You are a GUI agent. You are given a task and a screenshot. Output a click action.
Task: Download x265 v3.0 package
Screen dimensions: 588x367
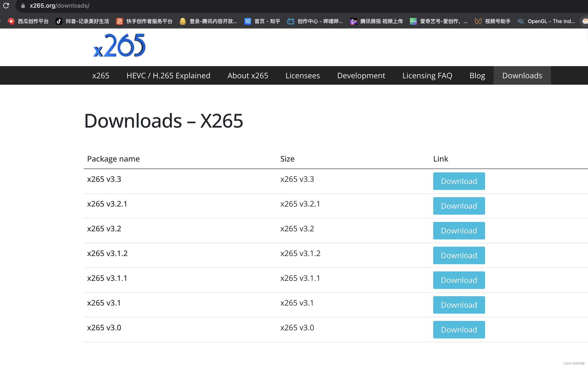click(x=459, y=330)
